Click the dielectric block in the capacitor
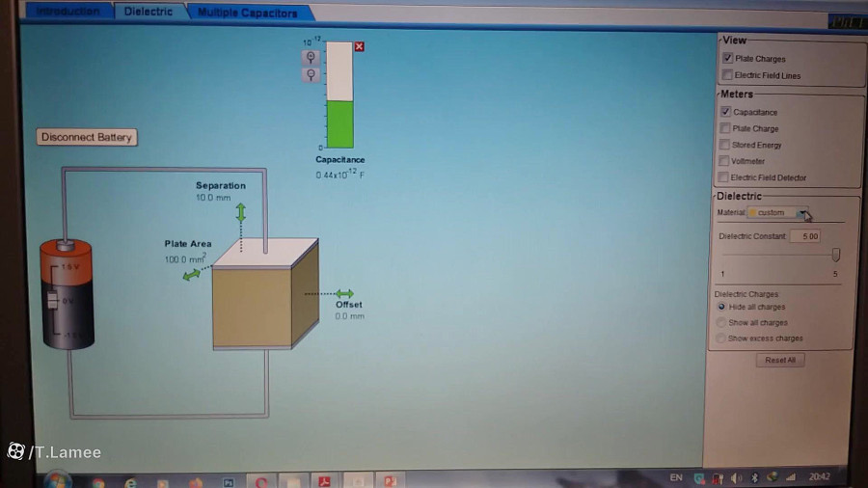Viewport: 868px width, 488px height. pos(253,308)
